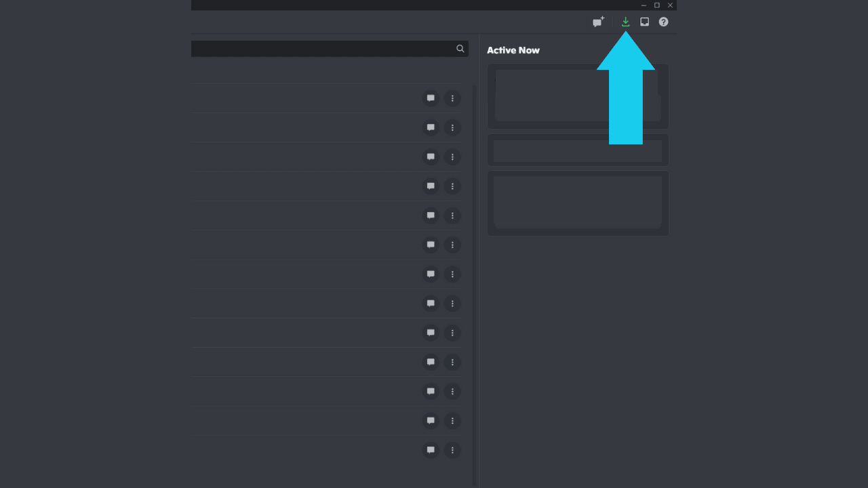The width and height of the screenshot is (868, 488).
Task: Maximize the Discord window
Action: (656, 5)
